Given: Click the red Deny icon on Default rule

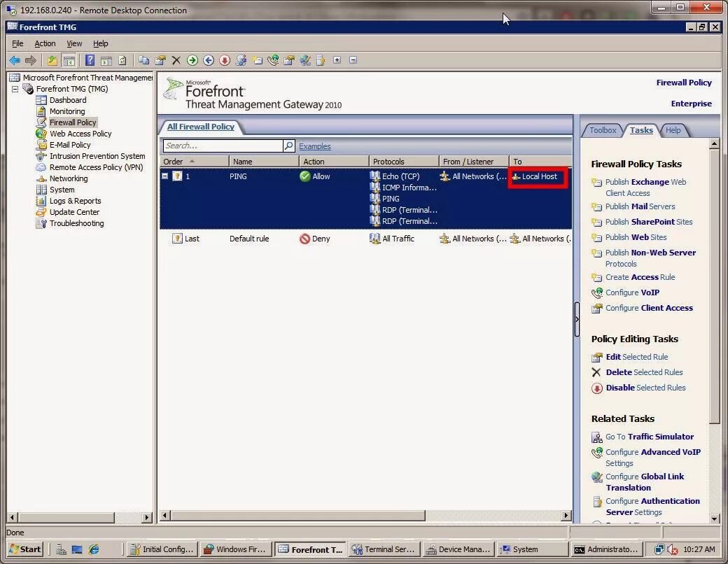Looking at the screenshot, I should [304, 239].
